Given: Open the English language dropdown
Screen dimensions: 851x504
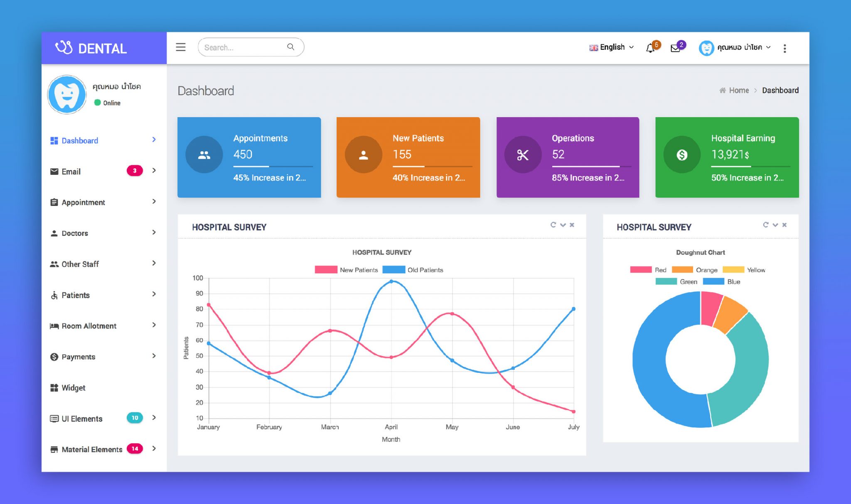Looking at the screenshot, I should tap(612, 47).
